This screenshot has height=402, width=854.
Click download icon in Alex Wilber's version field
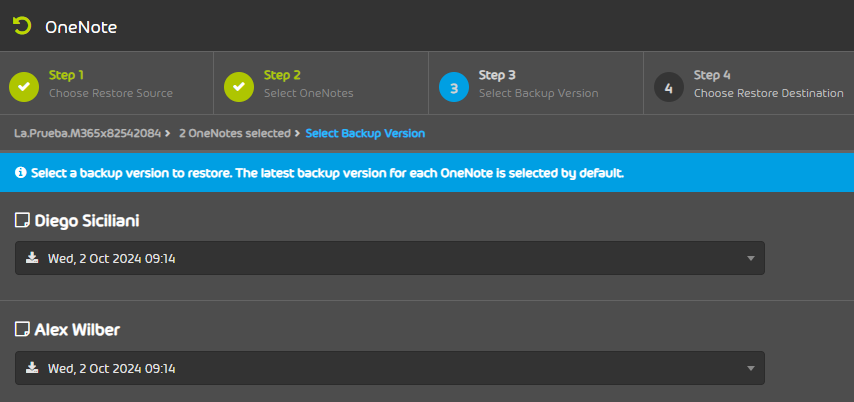pyautogui.click(x=32, y=368)
